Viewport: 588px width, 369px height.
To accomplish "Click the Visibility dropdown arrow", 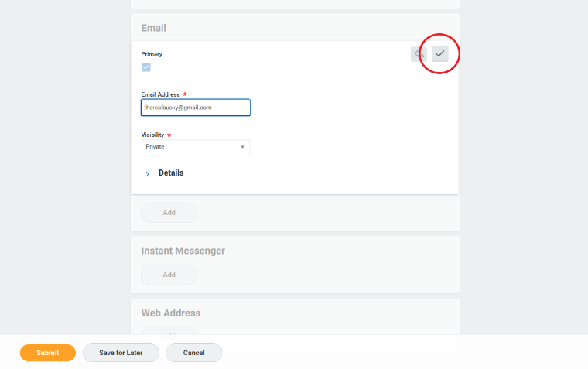I will [x=242, y=147].
